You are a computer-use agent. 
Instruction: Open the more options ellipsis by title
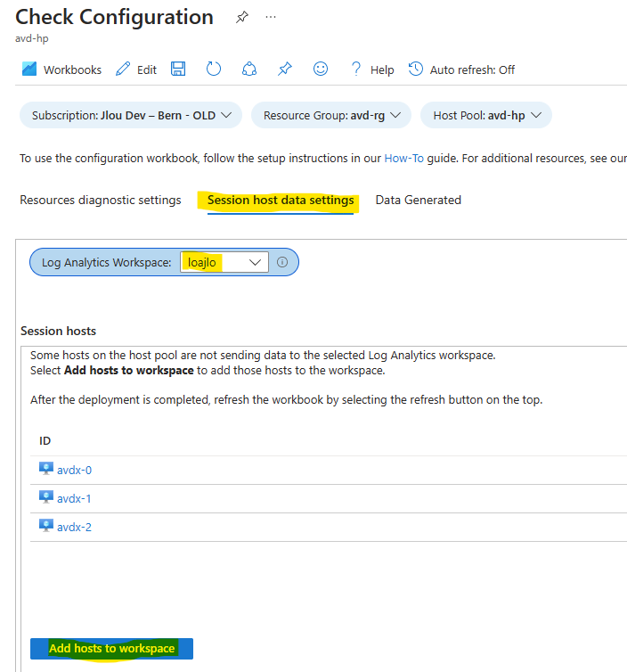tap(271, 18)
